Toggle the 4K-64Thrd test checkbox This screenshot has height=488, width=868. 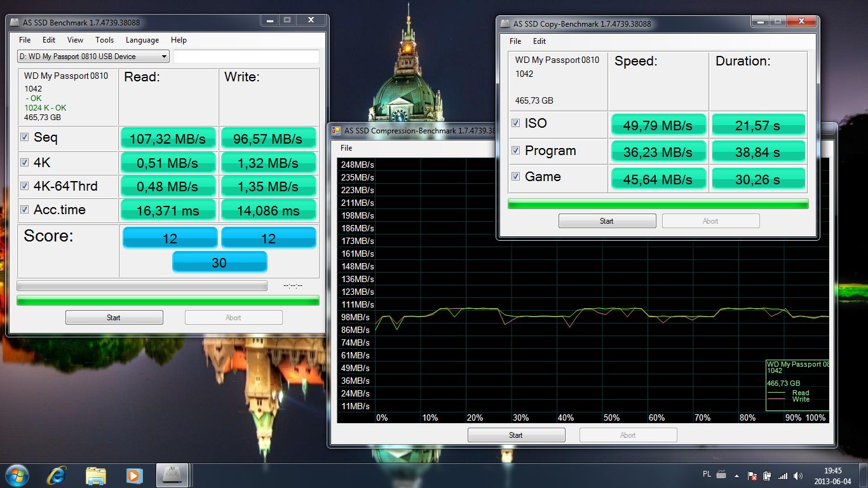click(x=24, y=186)
